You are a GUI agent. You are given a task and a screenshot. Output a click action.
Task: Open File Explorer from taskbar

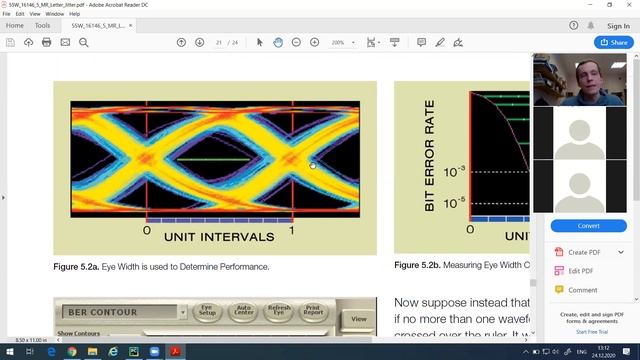coord(93,351)
